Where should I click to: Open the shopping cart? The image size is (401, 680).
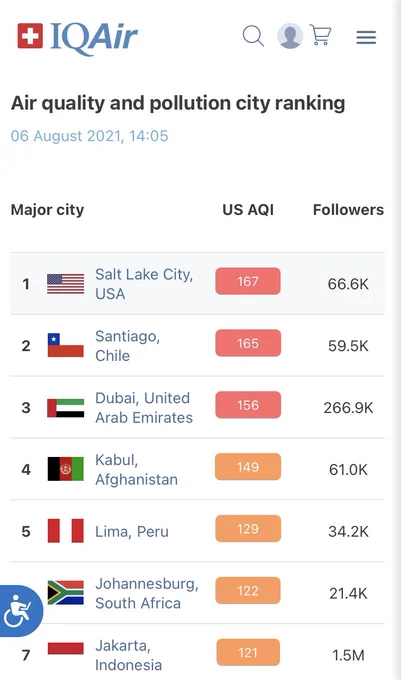pyautogui.click(x=321, y=35)
